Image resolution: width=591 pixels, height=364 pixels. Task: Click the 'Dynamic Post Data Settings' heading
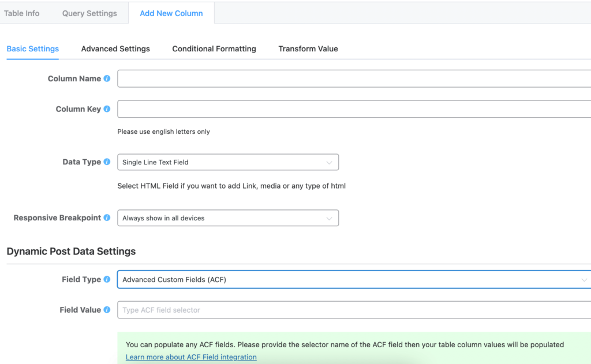(x=71, y=252)
